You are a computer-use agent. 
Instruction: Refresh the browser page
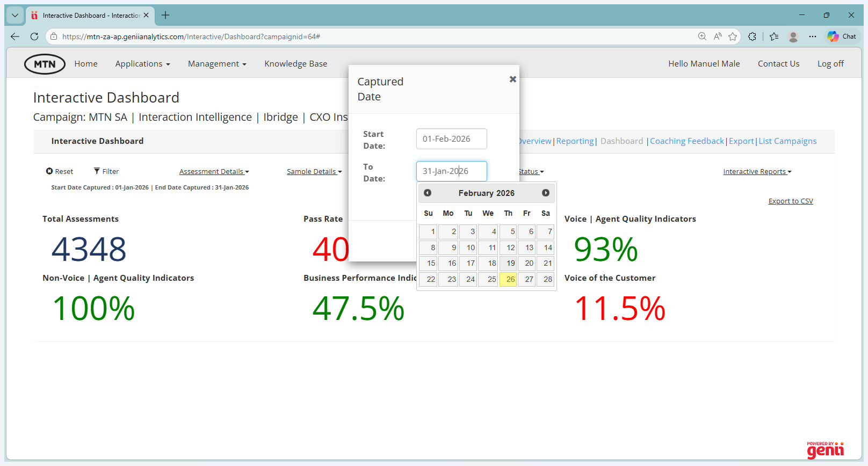pos(34,37)
